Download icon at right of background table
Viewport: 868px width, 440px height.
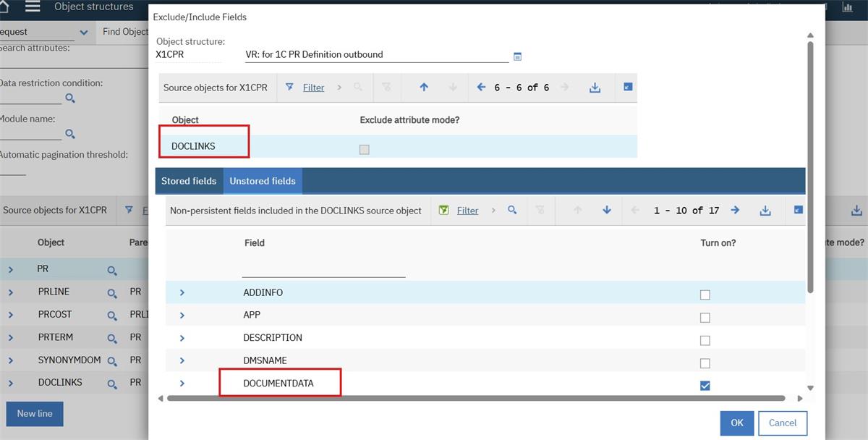856,211
